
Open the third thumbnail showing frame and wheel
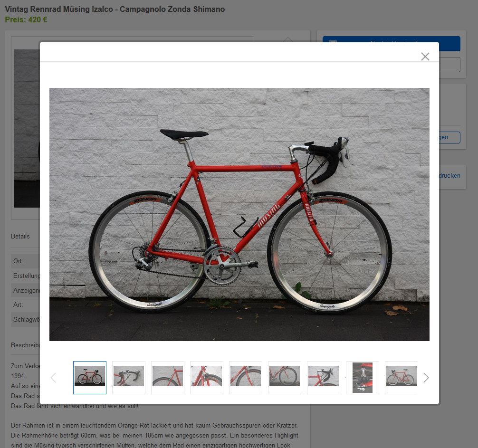(168, 378)
